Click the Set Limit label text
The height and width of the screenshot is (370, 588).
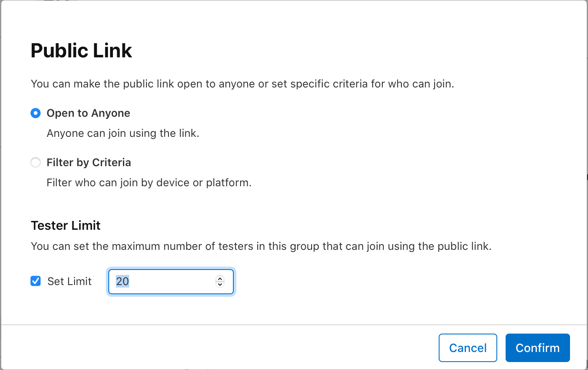tap(69, 281)
